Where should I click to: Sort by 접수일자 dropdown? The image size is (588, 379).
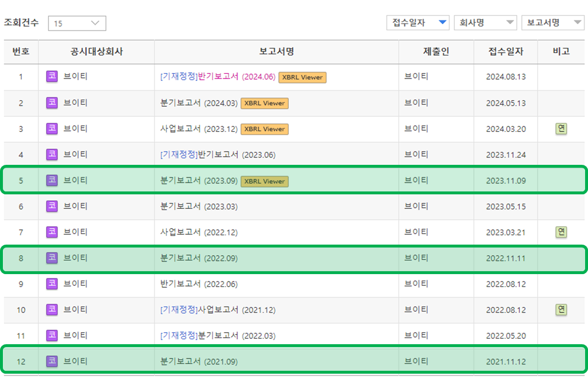click(x=418, y=23)
